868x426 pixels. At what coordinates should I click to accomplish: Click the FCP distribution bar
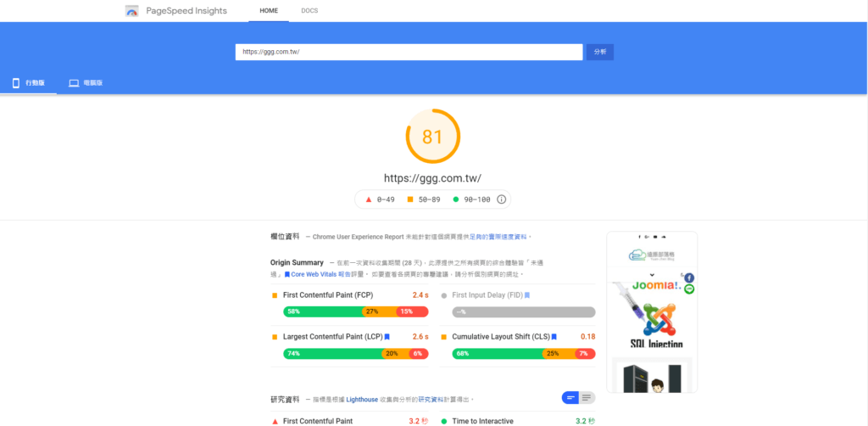pyautogui.click(x=356, y=311)
